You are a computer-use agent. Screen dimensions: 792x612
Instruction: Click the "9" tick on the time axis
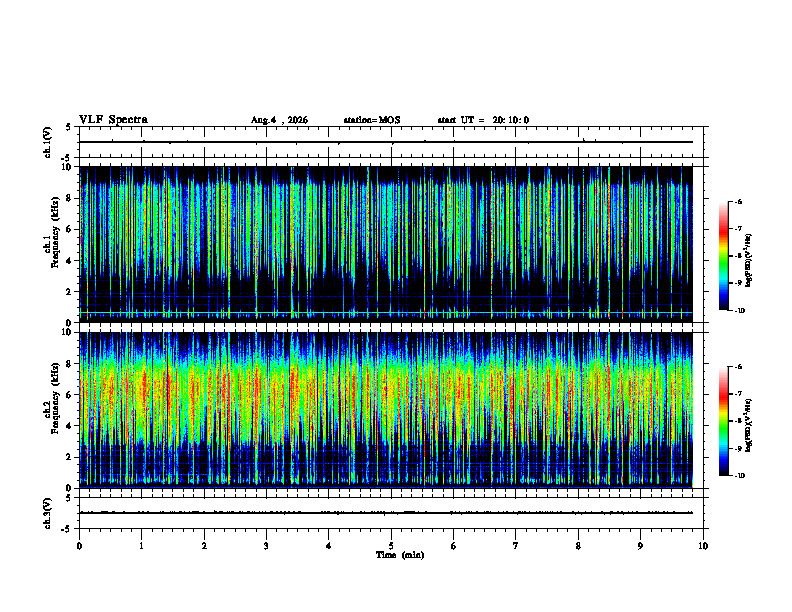(x=640, y=546)
